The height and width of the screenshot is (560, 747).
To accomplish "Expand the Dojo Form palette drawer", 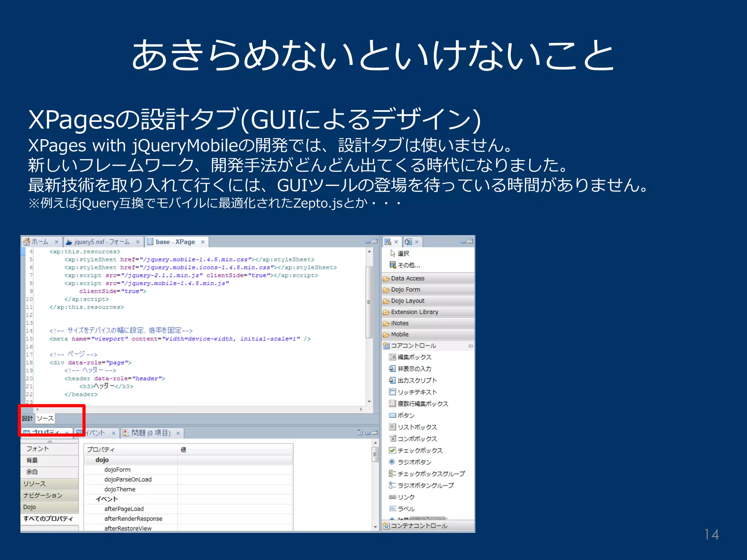I will point(428,289).
